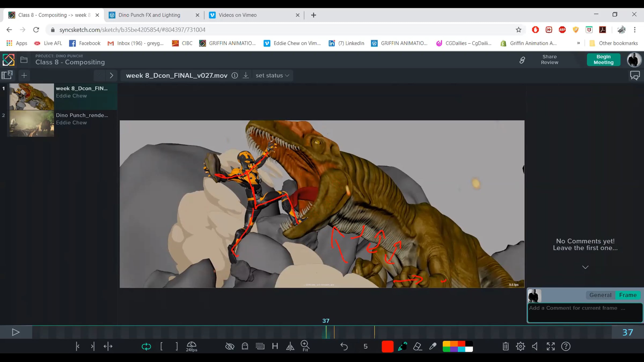
Task: Switch to Frame comment mode
Action: 628,295
